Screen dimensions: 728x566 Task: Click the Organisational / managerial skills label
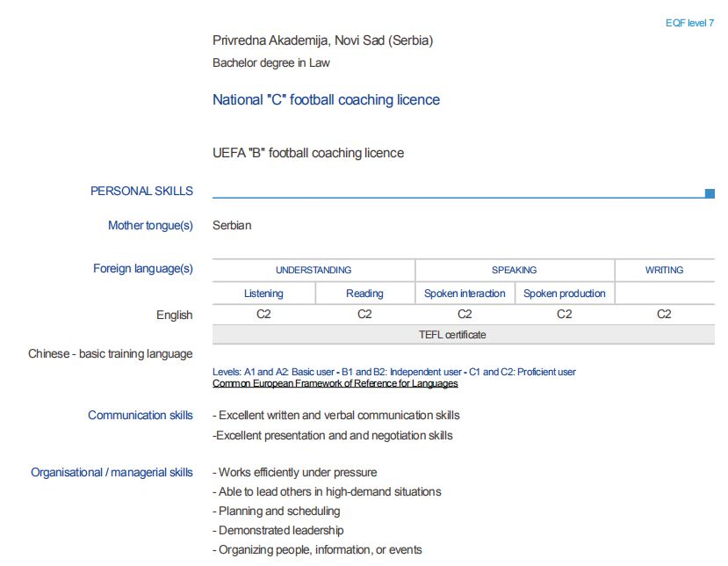(112, 473)
